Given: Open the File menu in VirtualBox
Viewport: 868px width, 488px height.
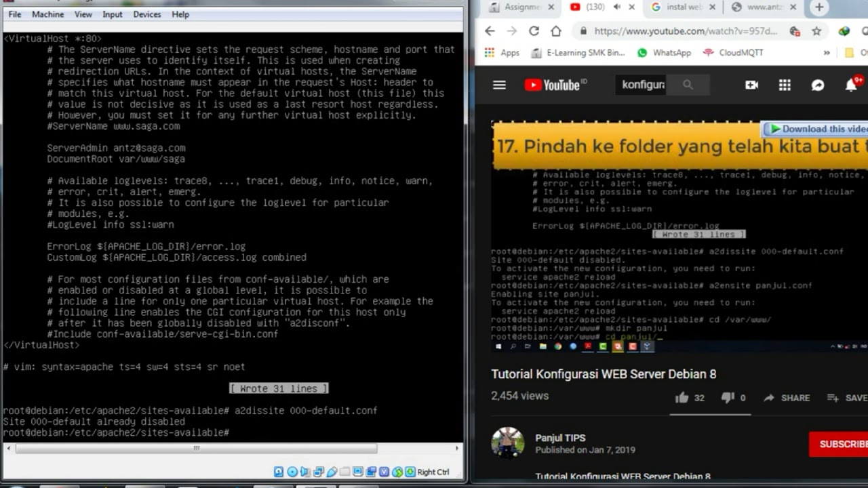Looking at the screenshot, I should (x=14, y=14).
